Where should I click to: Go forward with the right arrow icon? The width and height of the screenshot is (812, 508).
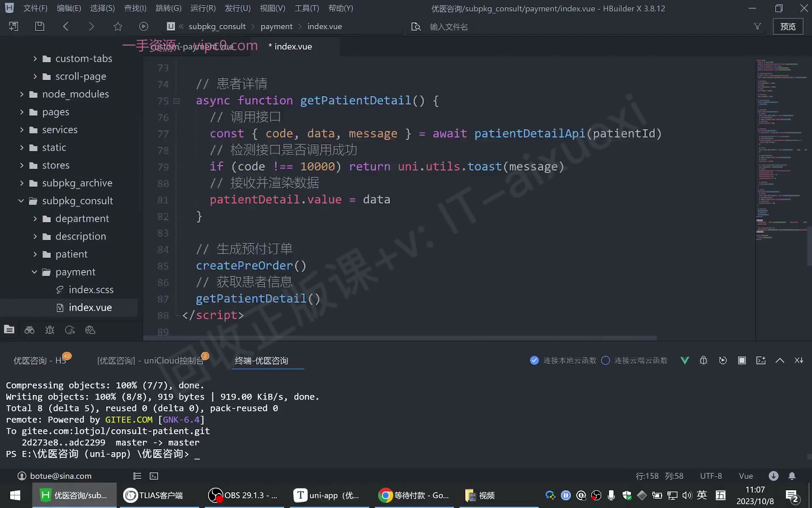click(x=91, y=26)
